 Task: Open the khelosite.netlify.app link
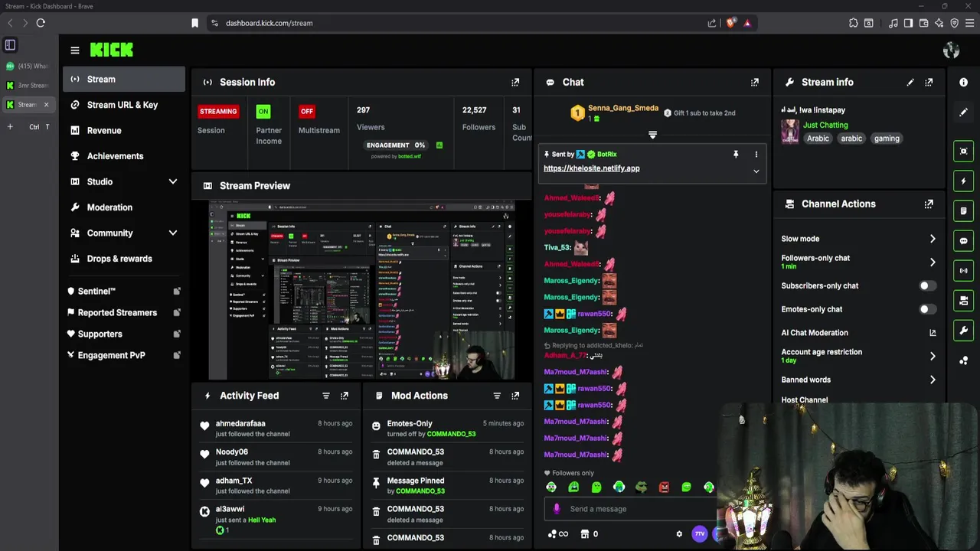coord(591,168)
